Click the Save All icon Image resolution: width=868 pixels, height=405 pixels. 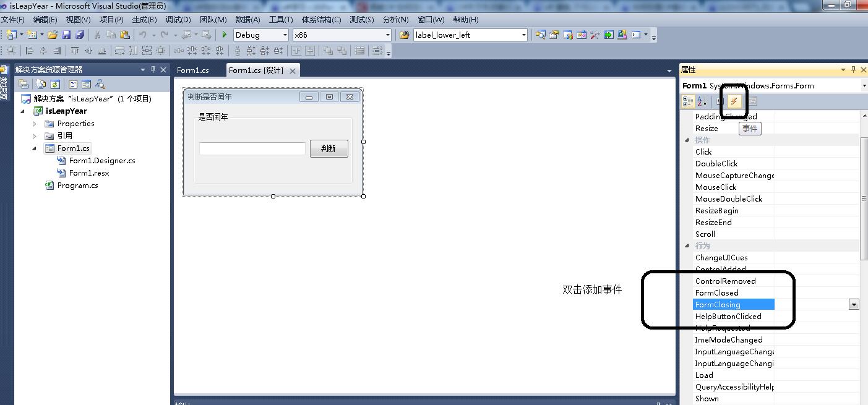coord(80,35)
